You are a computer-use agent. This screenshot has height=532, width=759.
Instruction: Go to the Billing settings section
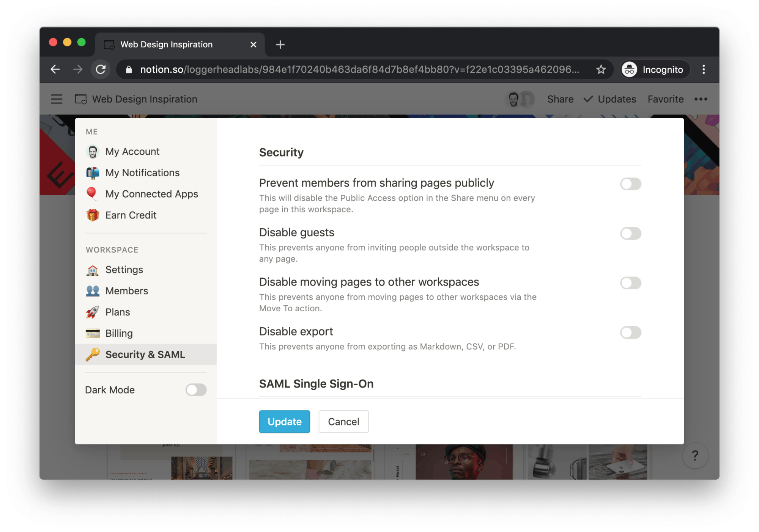pyautogui.click(x=119, y=333)
